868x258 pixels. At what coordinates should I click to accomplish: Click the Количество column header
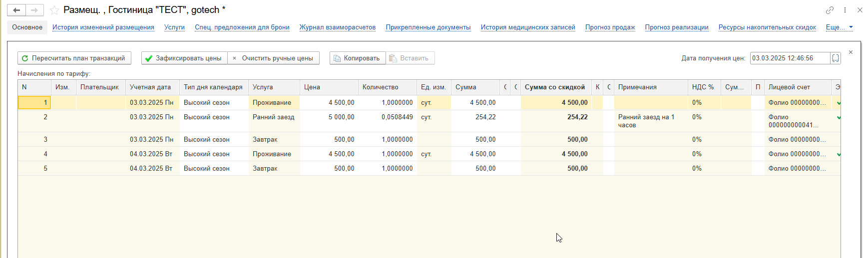(x=388, y=87)
